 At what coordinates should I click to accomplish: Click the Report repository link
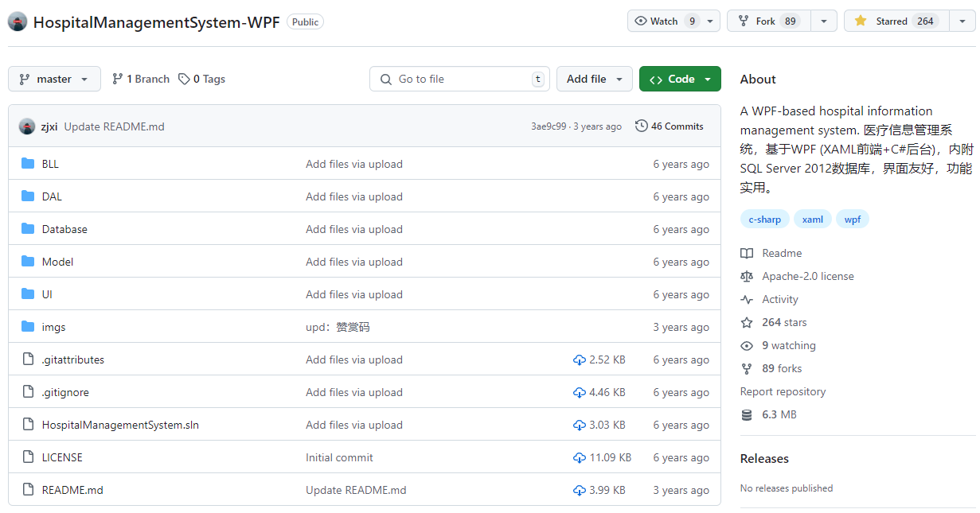click(x=783, y=391)
